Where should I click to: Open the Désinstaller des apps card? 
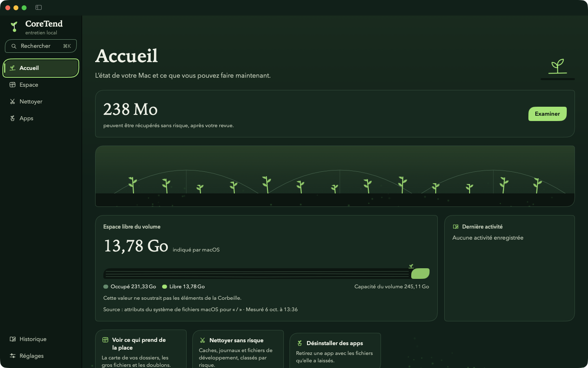coord(335,350)
